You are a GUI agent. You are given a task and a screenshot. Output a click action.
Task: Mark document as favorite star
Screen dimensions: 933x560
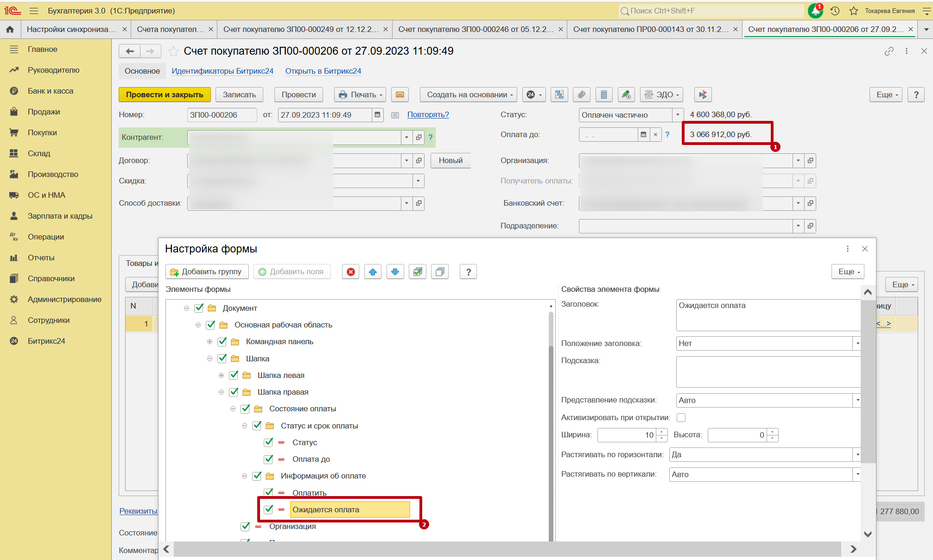pos(173,51)
